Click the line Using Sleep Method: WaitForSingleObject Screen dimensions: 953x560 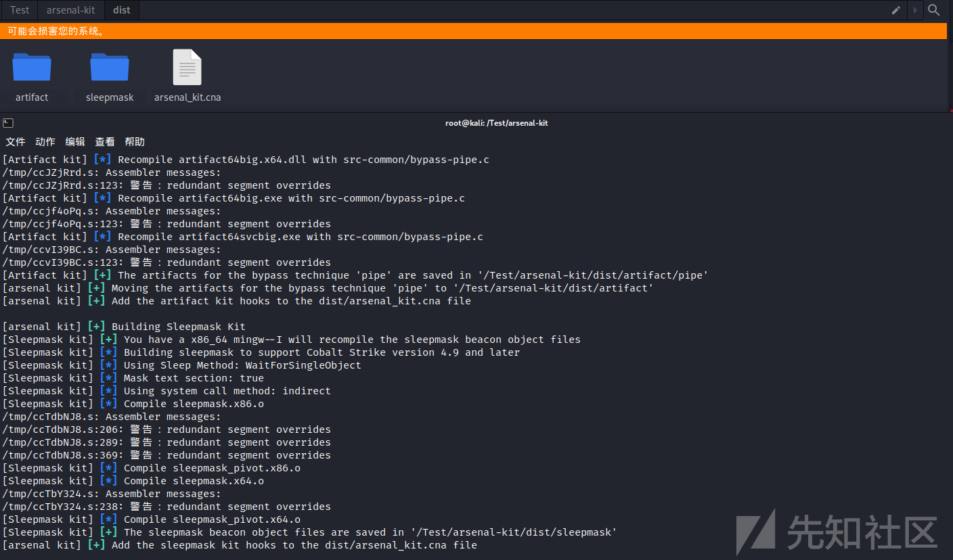click(x=182, y=365)
